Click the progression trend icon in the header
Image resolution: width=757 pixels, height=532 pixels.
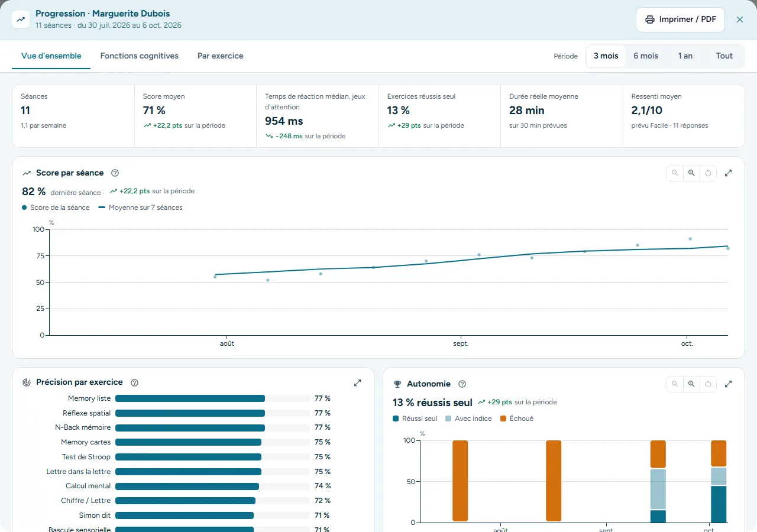click(21, 20)
